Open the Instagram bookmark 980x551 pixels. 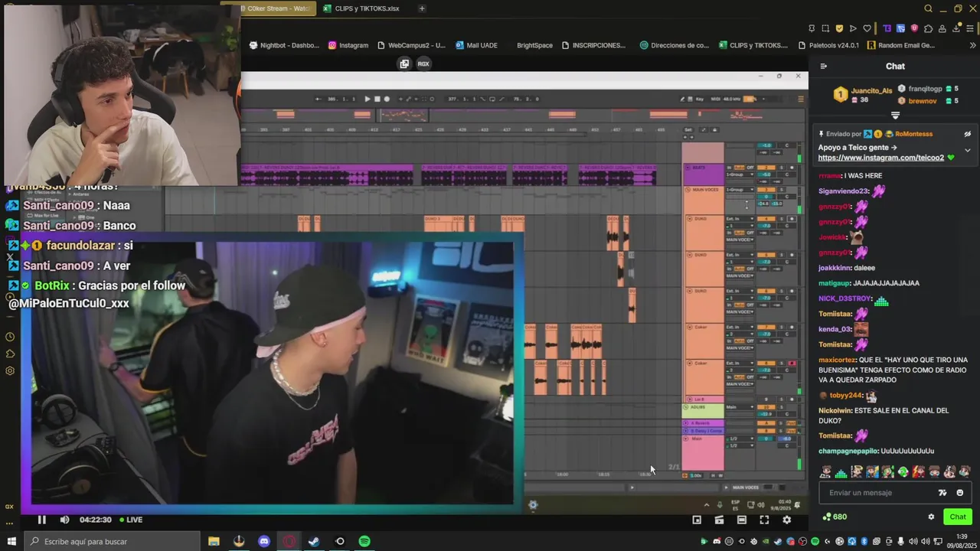pyautogui.click(x=348, y=45)
